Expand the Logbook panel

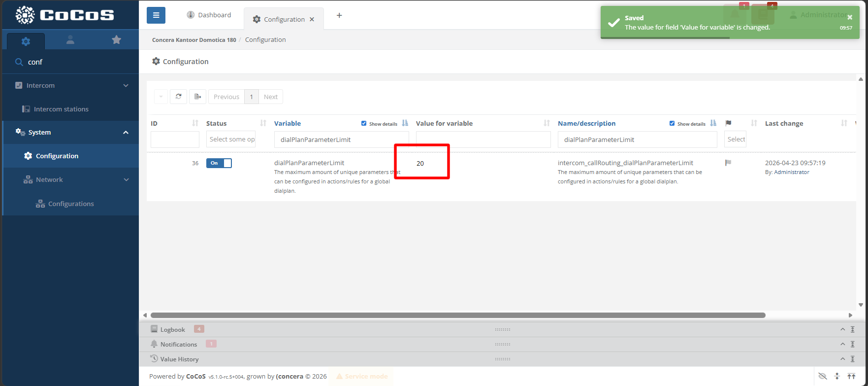tap(842, 329)
